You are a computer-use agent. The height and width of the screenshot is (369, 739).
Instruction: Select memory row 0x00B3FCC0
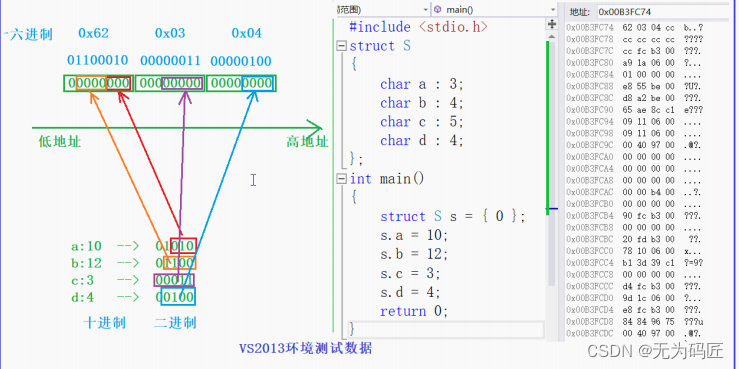(635, 251)
